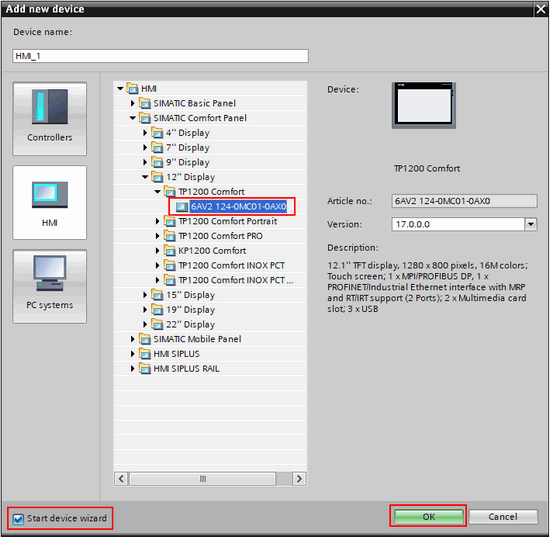Image resolution: width=550 pixels, height=537 pixels.
Task: Click tree scroll right arrow
Action: tap(299, 479)
